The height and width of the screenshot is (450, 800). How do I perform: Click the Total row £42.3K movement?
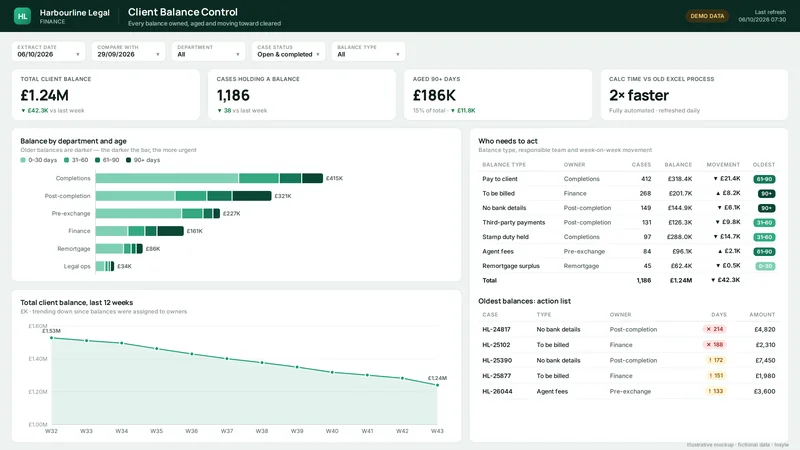click(726, 280)
